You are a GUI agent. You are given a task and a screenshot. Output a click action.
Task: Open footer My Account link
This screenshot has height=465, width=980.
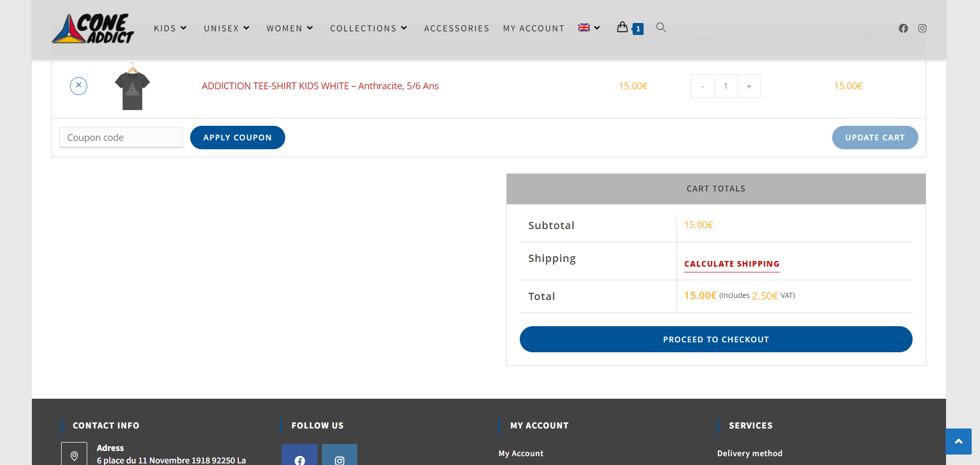coord(521,454)
